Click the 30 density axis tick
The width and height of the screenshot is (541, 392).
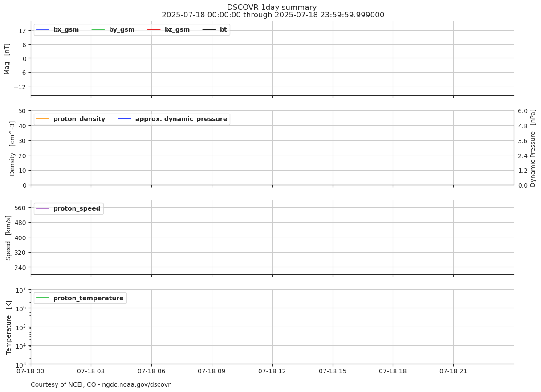(x=23, y=141)
